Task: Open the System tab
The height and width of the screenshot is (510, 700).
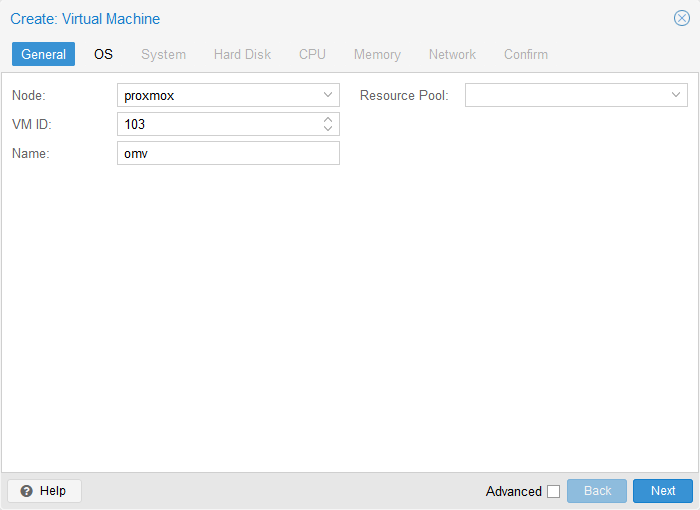Action: (163, 54)
